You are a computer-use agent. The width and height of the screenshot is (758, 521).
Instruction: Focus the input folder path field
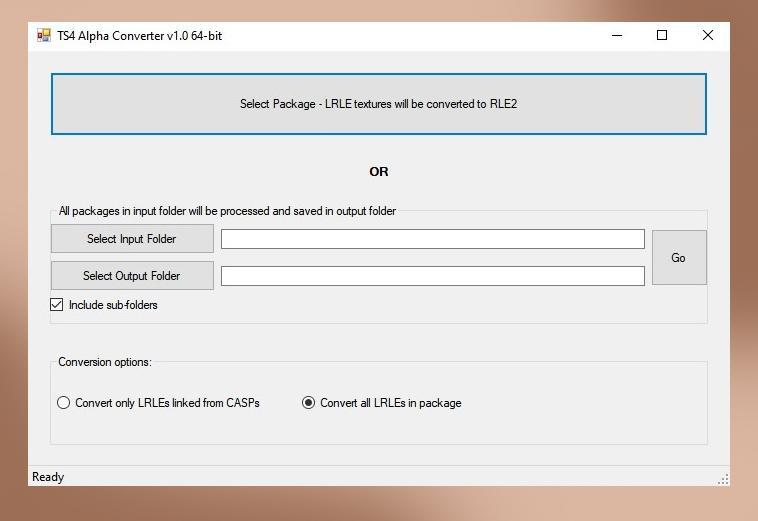click(x=433, y=239)
